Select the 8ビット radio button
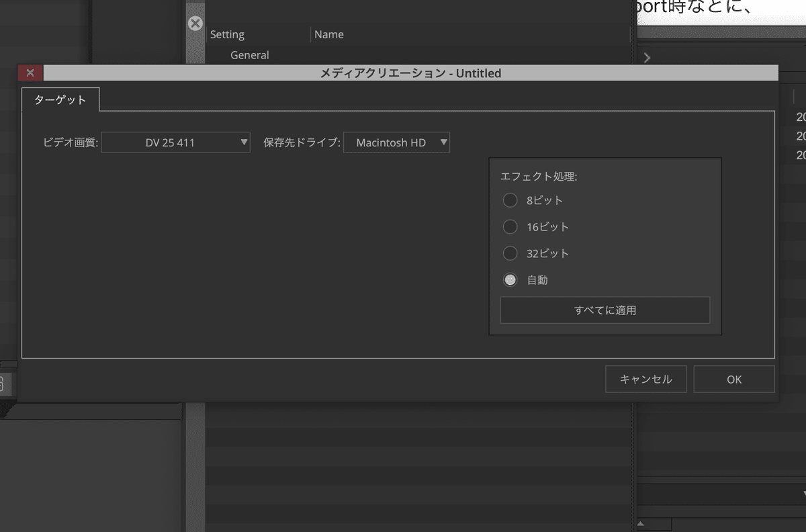 (x=510, y=199)
